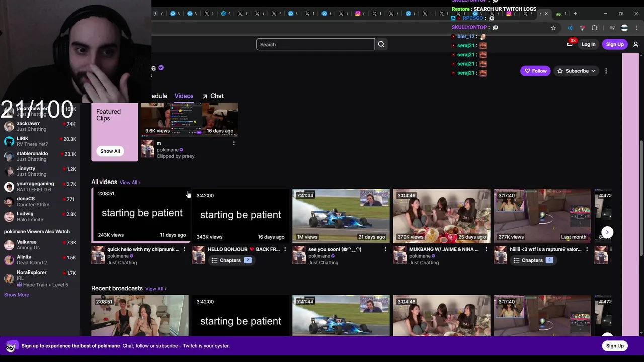Viewport: 644px width, 362px height.
Task: Click pokimane avatar beside Featured Clip
Action: (148, 149)
